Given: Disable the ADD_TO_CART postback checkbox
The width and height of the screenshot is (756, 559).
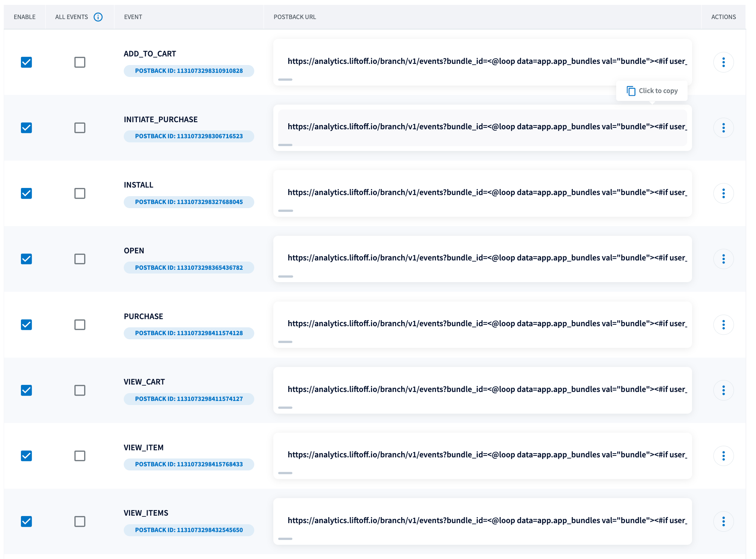Looking at the screenshot, I should click(x=27, y=62).
